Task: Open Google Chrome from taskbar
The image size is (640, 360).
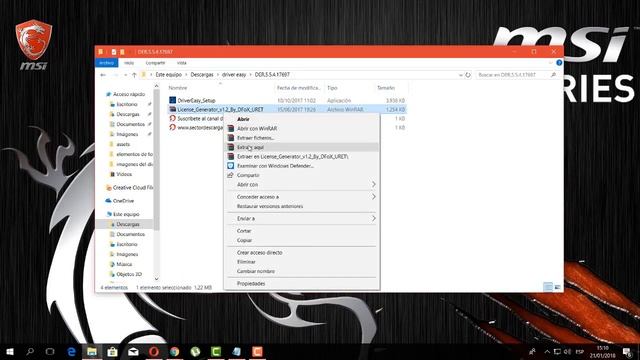Action: [x=175, y=351]
